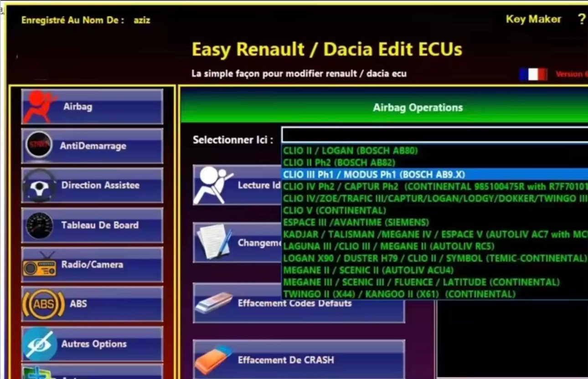Click the Easy Renault / Dacia Edit ECUs title
Image resolution: width=588 pixels, height=379 pixels.
[327, 49]
